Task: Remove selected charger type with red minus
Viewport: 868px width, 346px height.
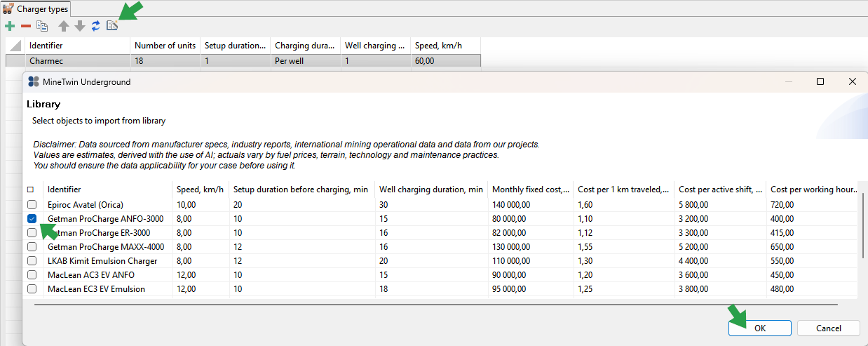Action: coord(26,26)
